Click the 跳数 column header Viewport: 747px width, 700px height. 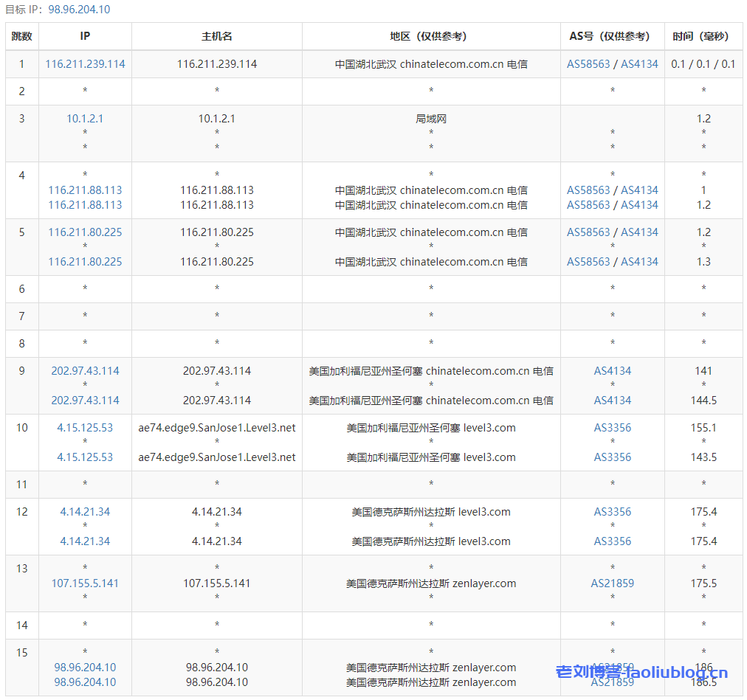tap(22, 36)
